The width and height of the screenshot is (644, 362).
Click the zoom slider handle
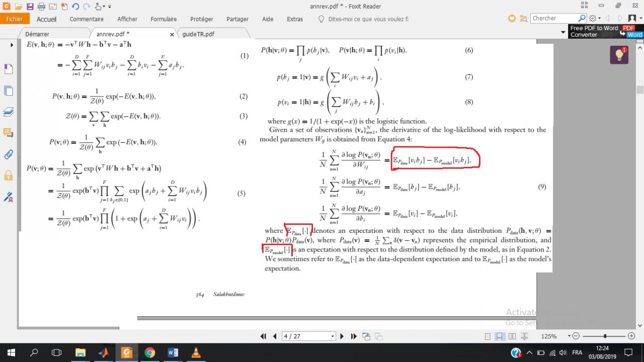click(x=605, y=336)
